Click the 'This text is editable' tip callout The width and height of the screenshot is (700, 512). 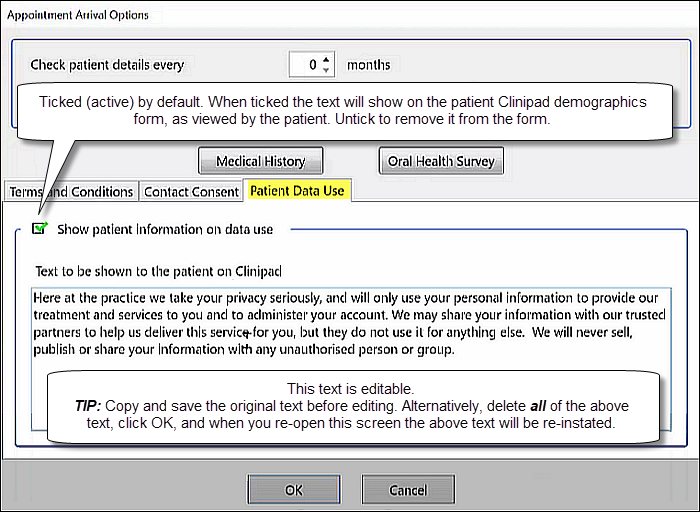pos(353,406)
